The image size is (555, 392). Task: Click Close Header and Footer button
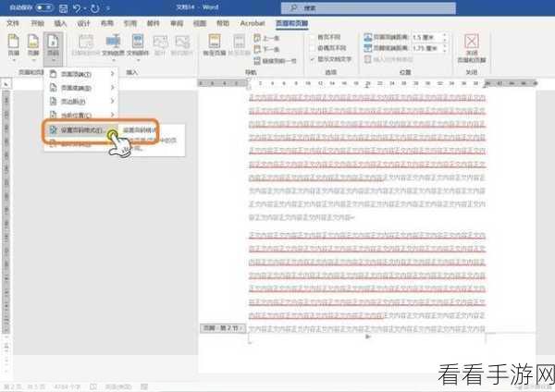(x=472, y=48)
